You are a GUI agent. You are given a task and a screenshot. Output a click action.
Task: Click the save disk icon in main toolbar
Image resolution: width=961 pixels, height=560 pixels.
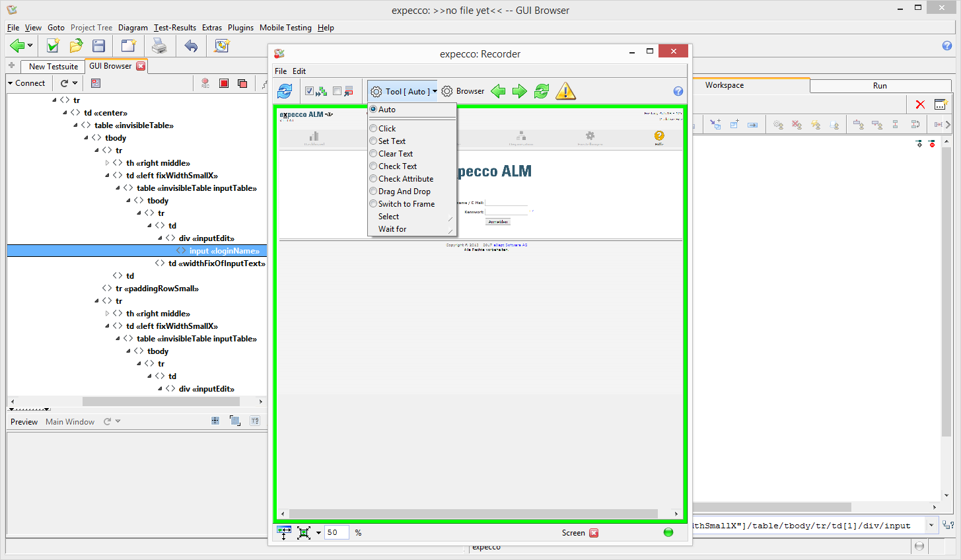[x=99, y=46]
